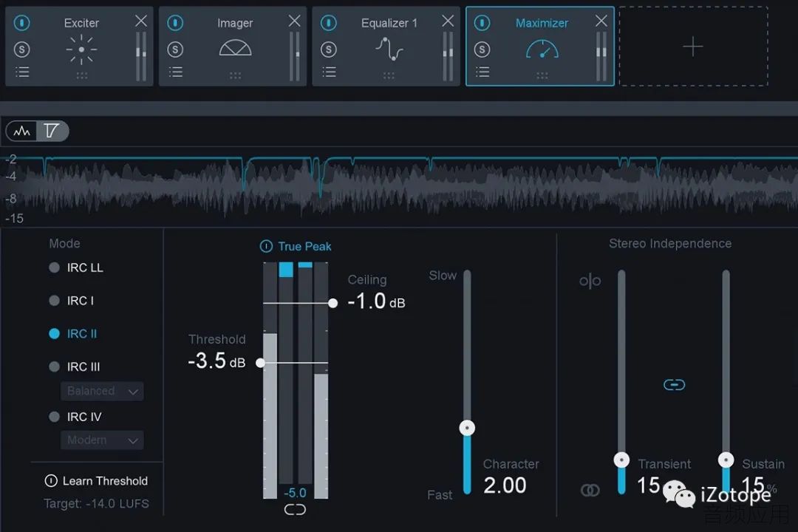Open the Maximizer presets list icon
Viewport: 798px width, 532px height.
[482, 72]
